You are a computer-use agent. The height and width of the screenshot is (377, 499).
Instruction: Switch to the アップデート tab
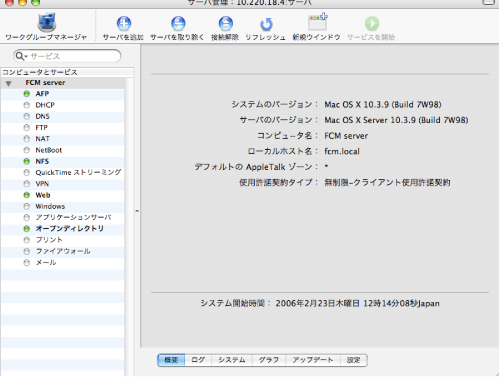(313, 360)
